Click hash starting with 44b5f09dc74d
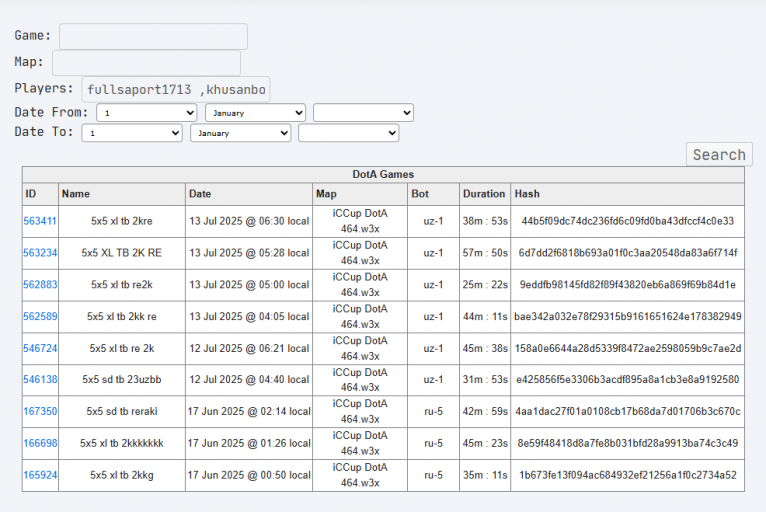 [x=628, y=221]
